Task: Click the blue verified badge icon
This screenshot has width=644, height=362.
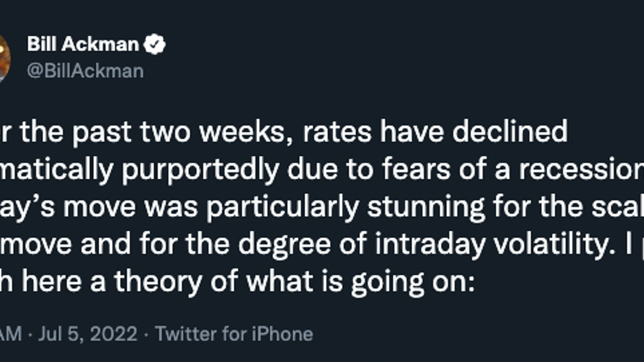Action: 155,45
